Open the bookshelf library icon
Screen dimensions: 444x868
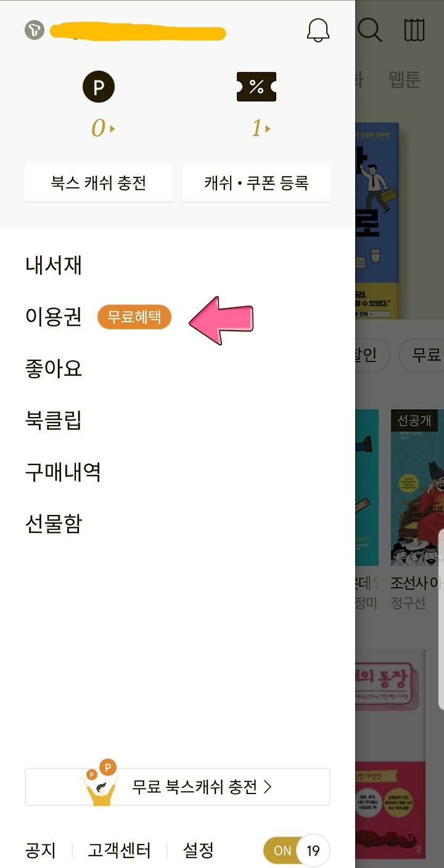click(x=414, y=30)
